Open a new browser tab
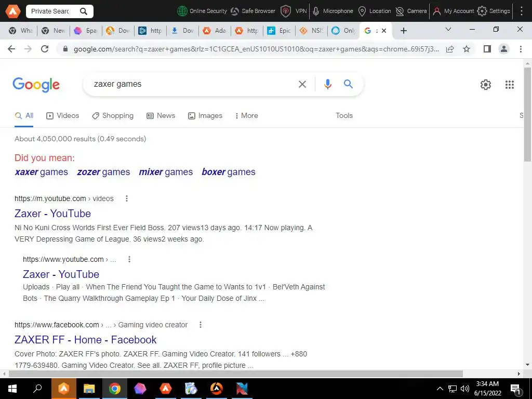This screenshot has height=399, width=532. pyautogui.click(x=403, y=31)
